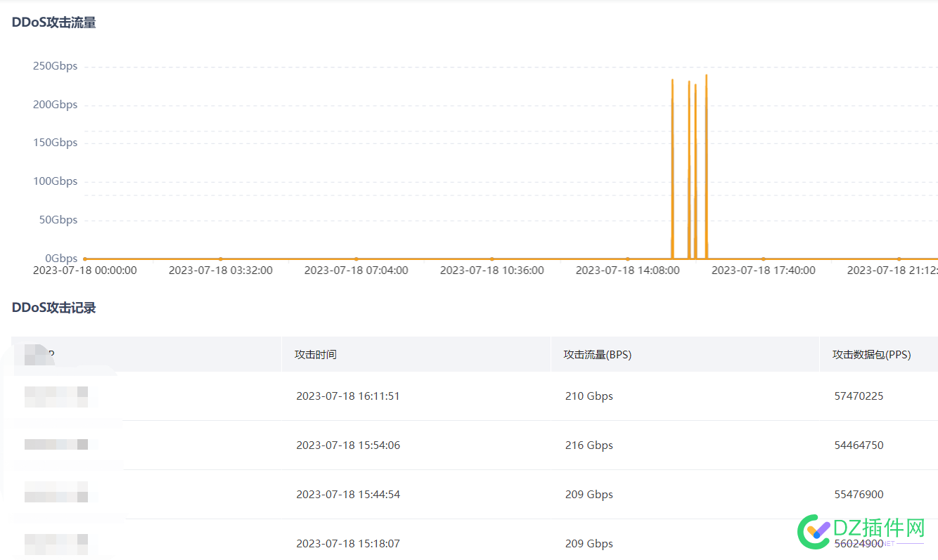This screenshot has height=560, width=938.
Task: Click packet count 55476900
Action: (859, 495)
